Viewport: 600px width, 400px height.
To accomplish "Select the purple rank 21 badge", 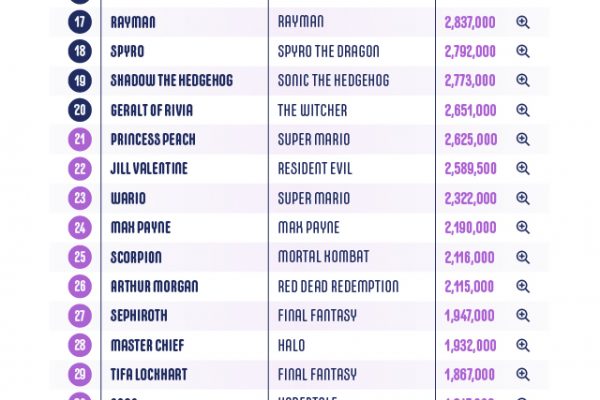I will pyautogui.click(x=80, y=139).
